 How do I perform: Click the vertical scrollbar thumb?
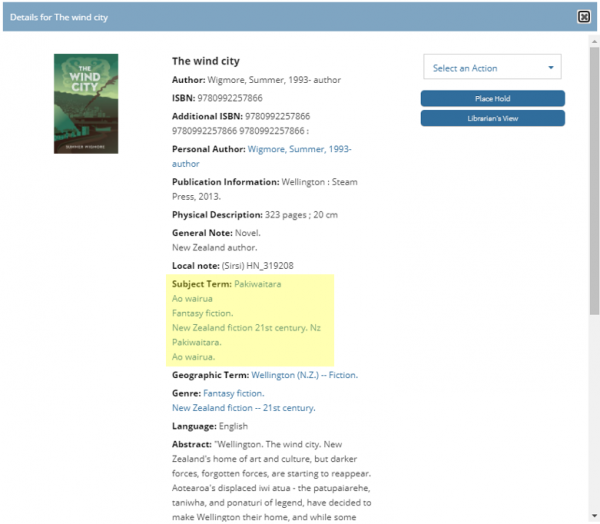pyautogui.click(x=594, y=181)
